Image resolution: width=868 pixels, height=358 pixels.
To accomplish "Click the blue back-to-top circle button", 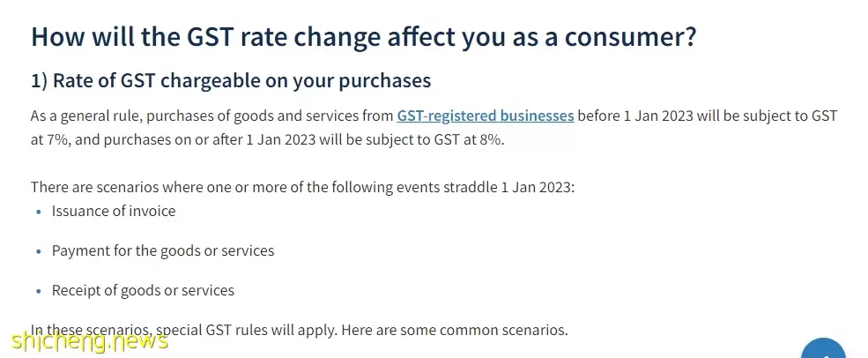I will coord(823,348).
